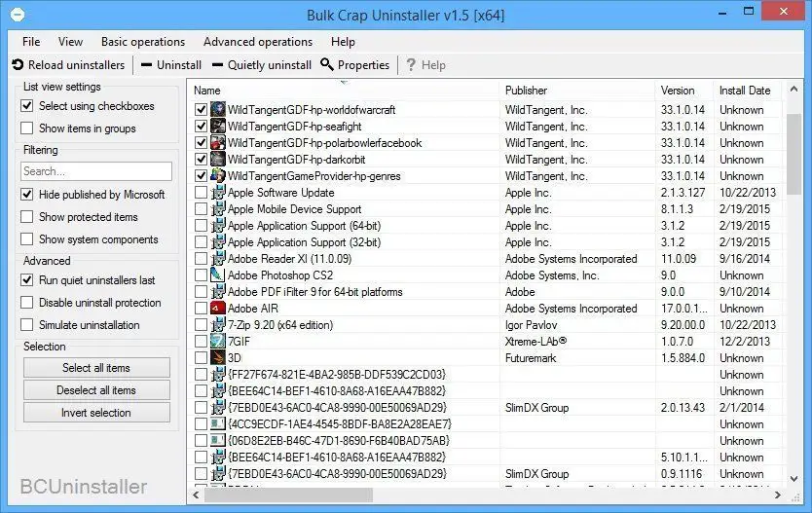Click Quietly uninstall in the toolbar
The width and height of the screenshot is (812, 513).
(262, 64)
